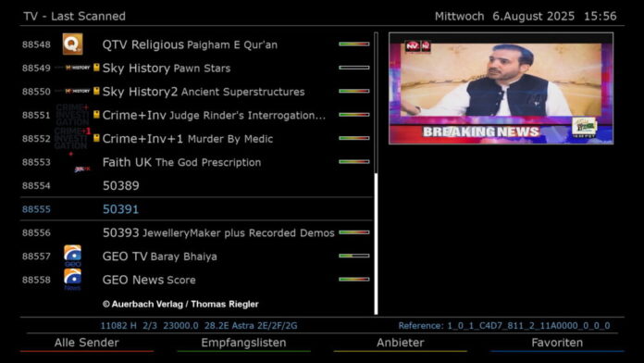This screenshot has width=644, height=363.
Task: Select channel 50391 in the list
Action: [x=196, y=209]
